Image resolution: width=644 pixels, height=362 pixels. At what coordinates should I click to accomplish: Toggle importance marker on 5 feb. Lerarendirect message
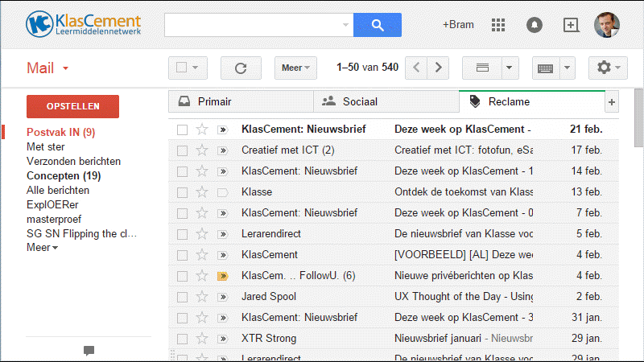pos(223,234)
